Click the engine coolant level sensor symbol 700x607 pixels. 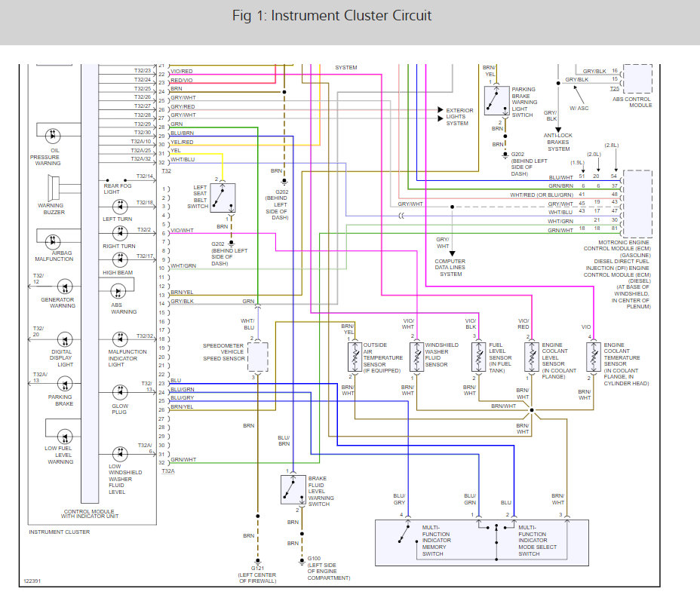(531, 357)
